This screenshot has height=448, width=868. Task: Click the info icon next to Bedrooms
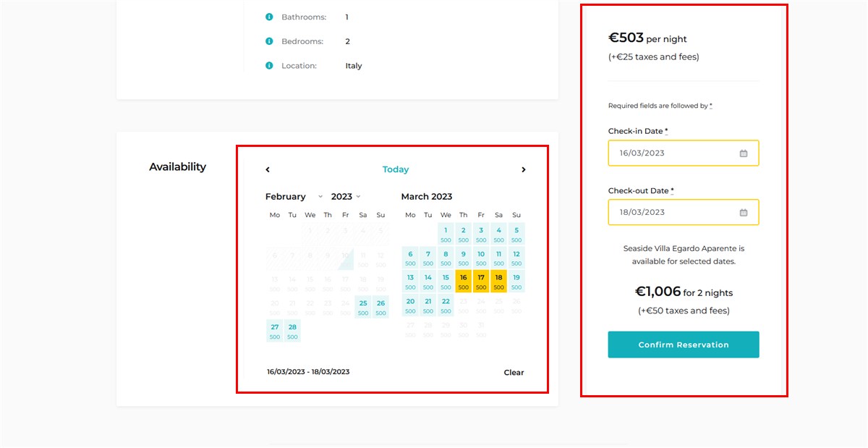[x=270, y=41]
